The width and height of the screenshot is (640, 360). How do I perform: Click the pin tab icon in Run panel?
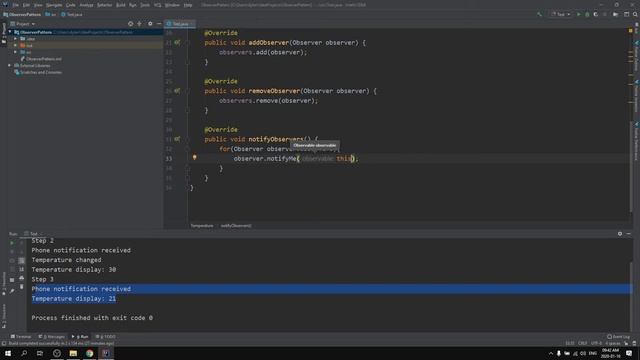click(12, 291)
